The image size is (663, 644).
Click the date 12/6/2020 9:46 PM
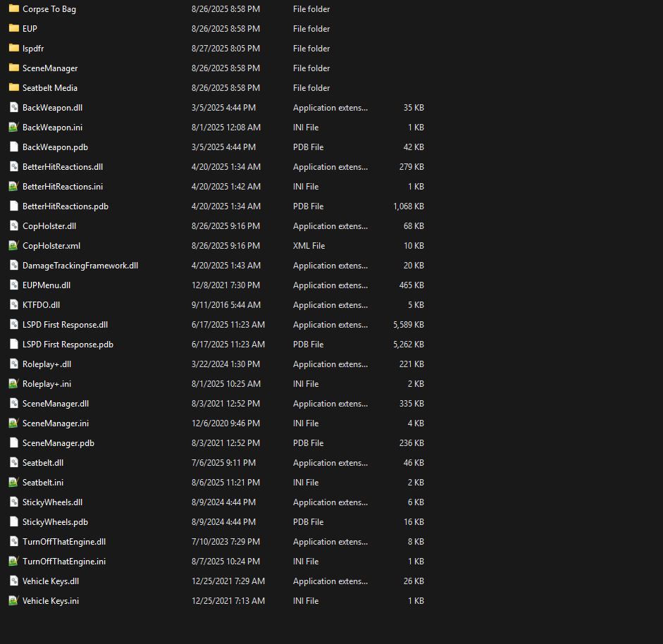(225, 423)
